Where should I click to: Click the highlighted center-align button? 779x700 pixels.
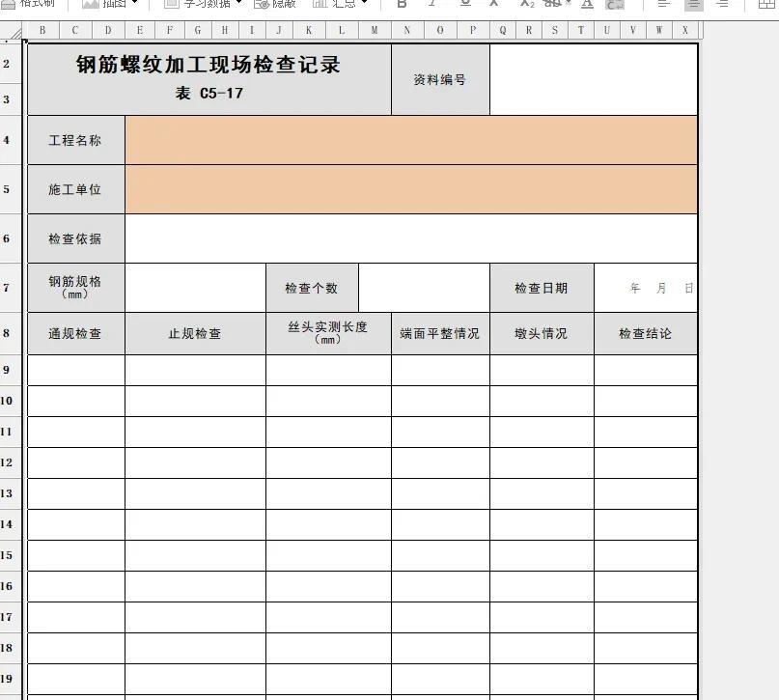(x=693, y=5)
